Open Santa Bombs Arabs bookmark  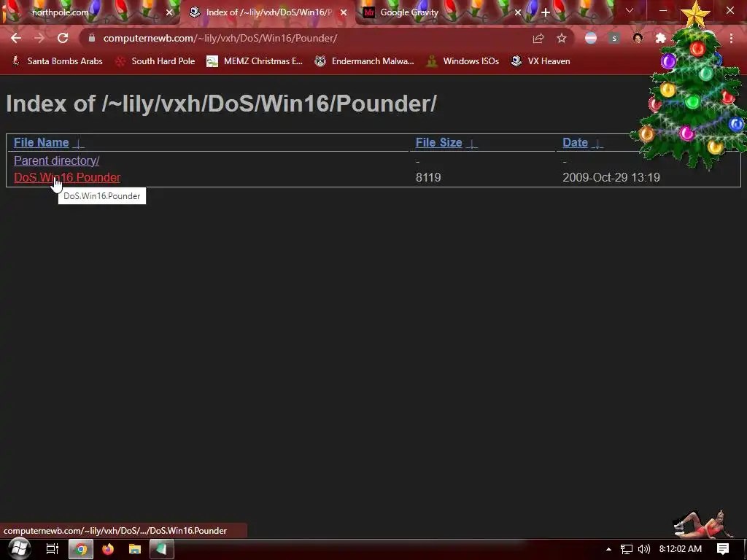[57, 61]
